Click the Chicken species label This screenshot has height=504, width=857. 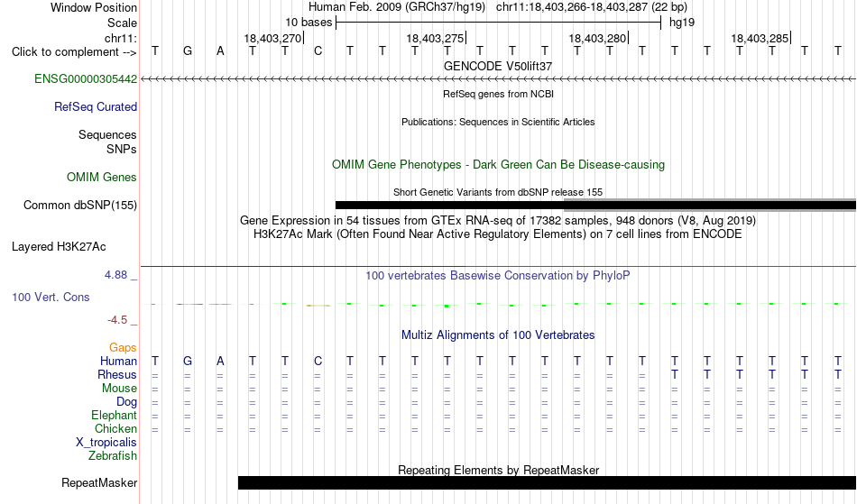(x=115, y=429)
